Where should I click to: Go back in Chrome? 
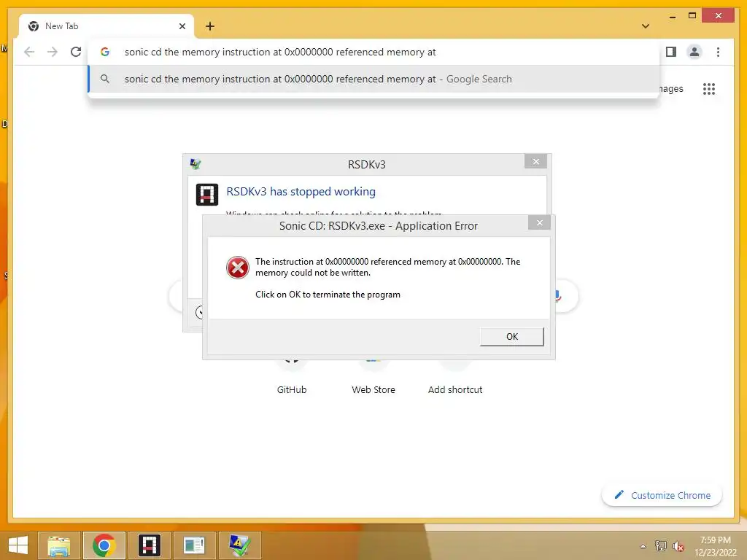29,52
